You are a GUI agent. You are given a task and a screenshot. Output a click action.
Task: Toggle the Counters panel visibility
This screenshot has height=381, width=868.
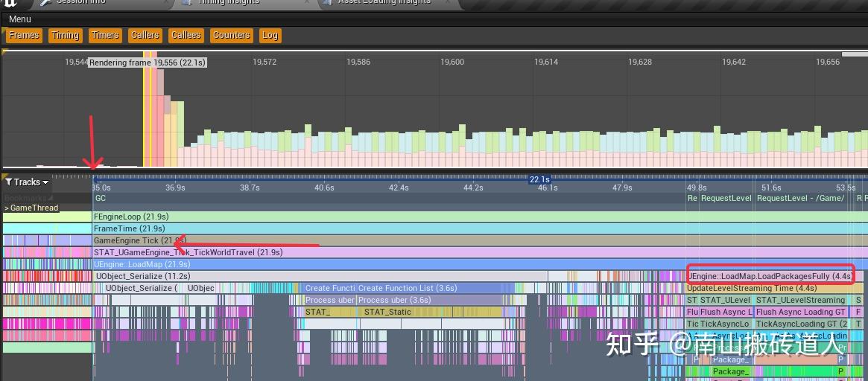tap(232, 36)
